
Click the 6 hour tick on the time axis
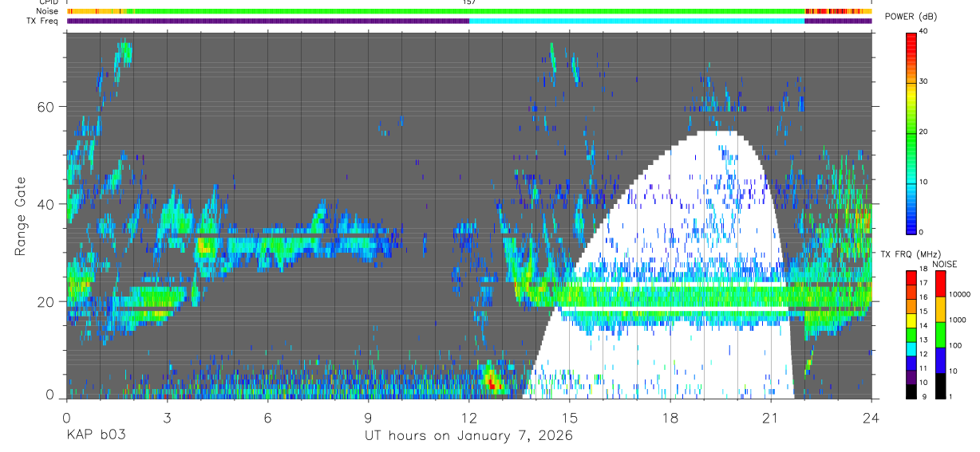tap(267, 417)
